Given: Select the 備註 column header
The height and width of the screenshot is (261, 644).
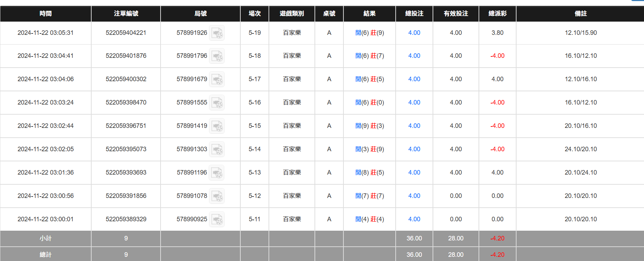Looking at the screenshot, I should coord(580,14).
